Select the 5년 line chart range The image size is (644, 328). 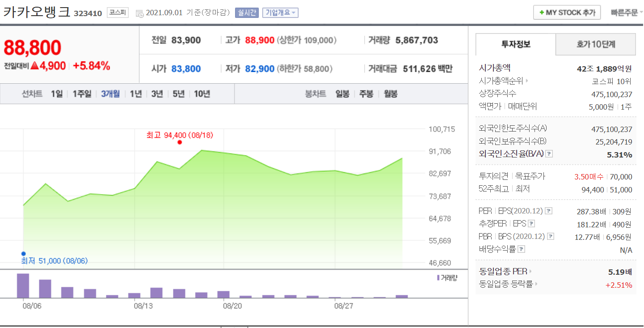coord(178,94)
